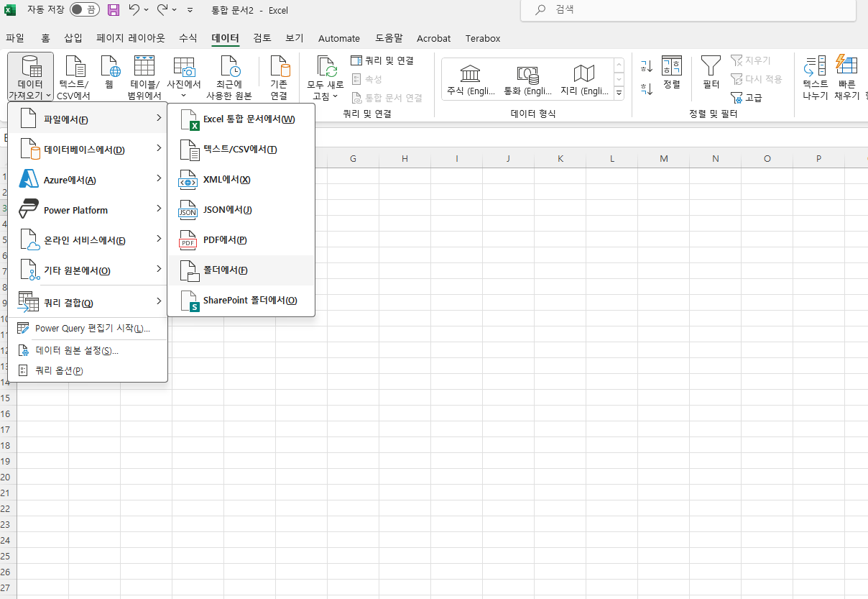868x599 pixels.
Task: Open quick access toolbar customize arrow
Action: (x=190, y=11)
